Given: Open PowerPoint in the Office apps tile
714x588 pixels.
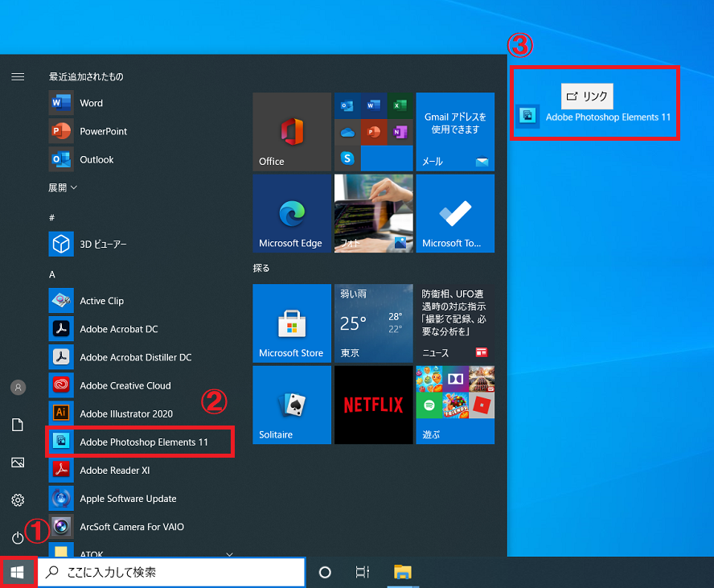Looking at the screenshot, I should click(x=374, y=132).
